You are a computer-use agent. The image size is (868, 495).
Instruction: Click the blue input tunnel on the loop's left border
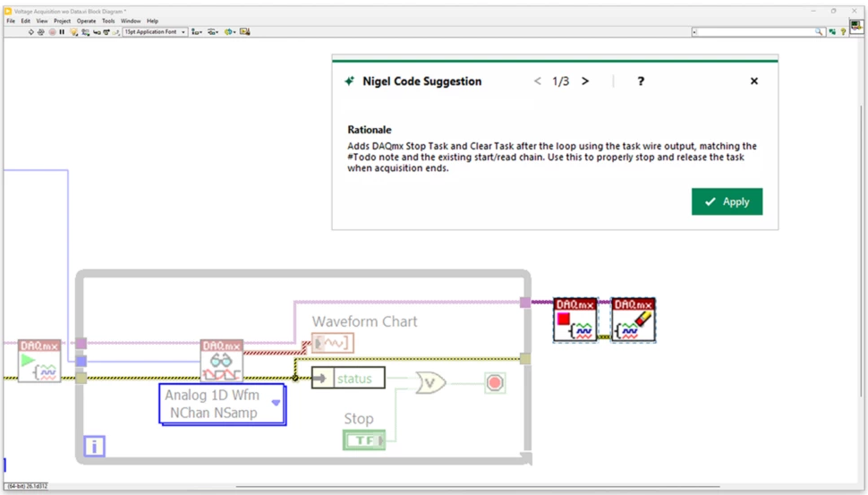click(81, 362)
